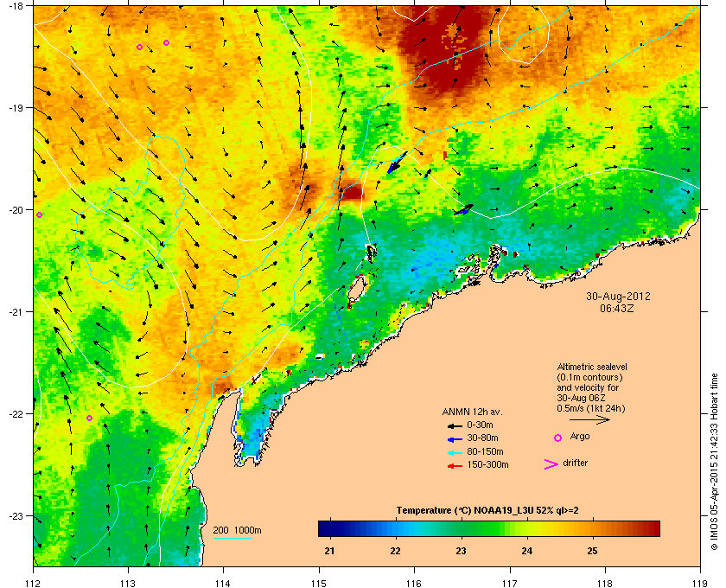The width and height of the screenshot is (726, 588).
Task: Click the 'drifter' legend label
Action: coord(575,463)
